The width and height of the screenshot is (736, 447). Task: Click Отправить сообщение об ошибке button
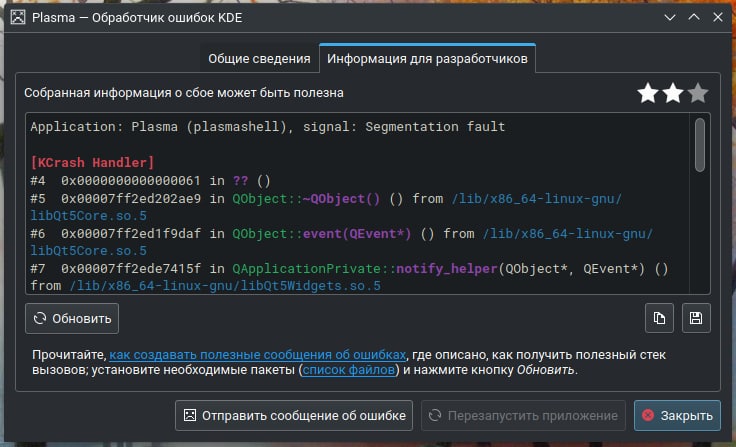294,416
